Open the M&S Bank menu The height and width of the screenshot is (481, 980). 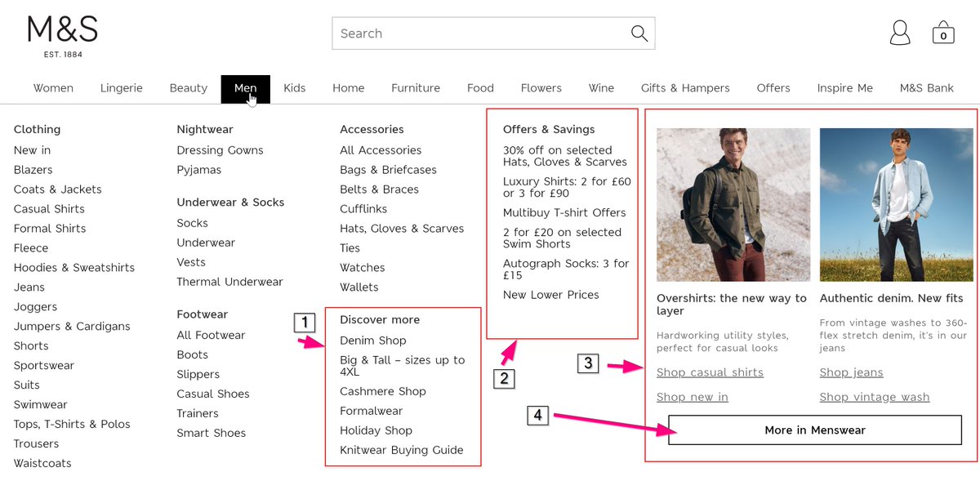927,88
